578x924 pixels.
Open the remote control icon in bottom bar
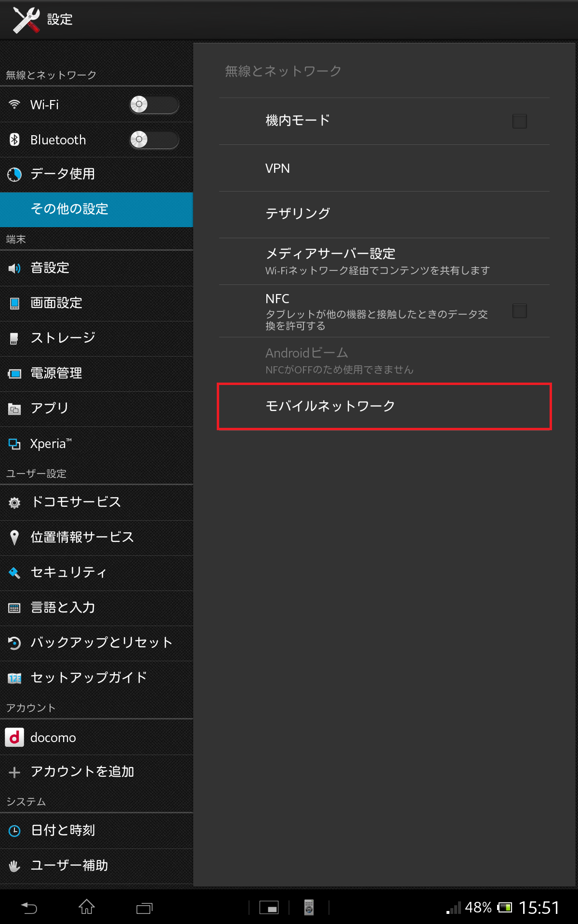click(309, 907)
